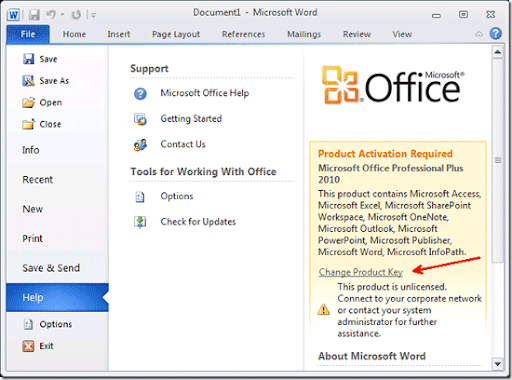Viewport: 512px width, 380px height.
Task: Open the Getting Started label
Action: click(191, 119)
